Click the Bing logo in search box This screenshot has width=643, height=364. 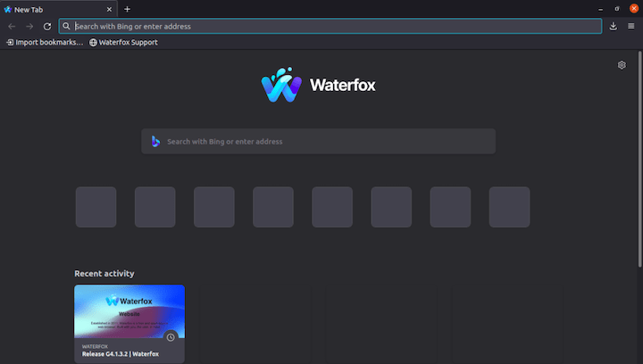pyautogui.click(x=155, y=141)
